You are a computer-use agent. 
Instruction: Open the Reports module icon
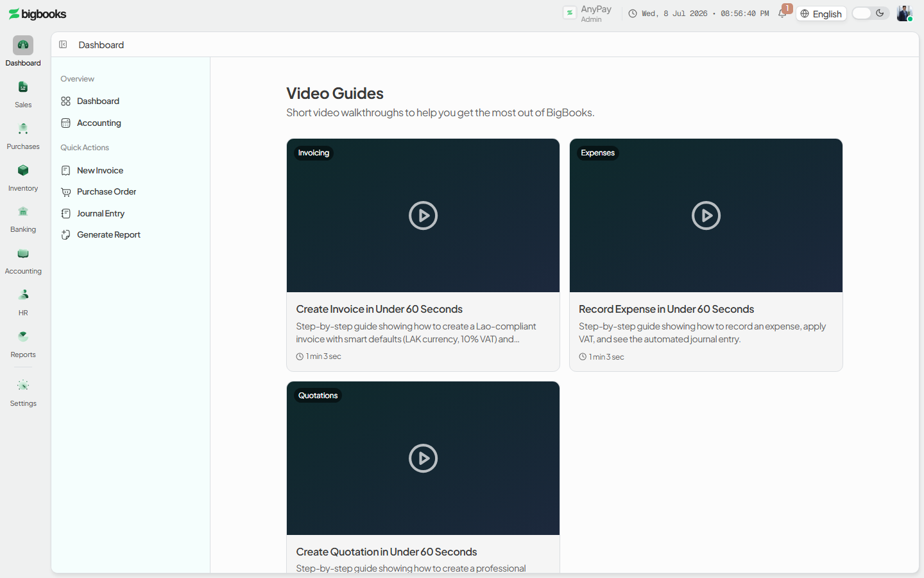(x=23, y=337)
